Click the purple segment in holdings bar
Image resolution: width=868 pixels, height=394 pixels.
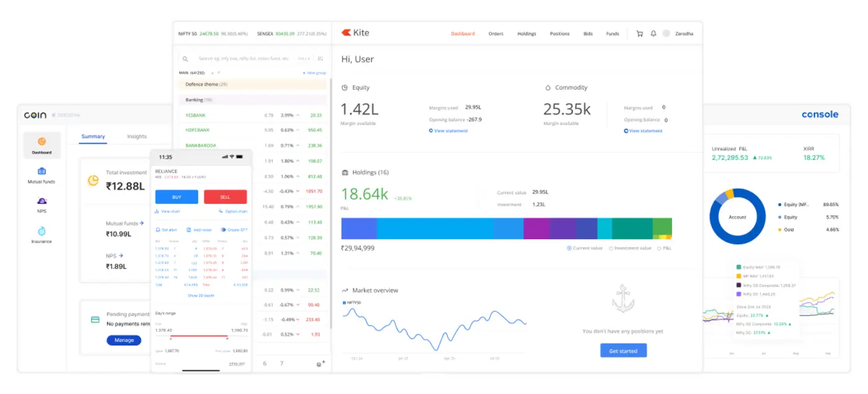tap(536, 229)
